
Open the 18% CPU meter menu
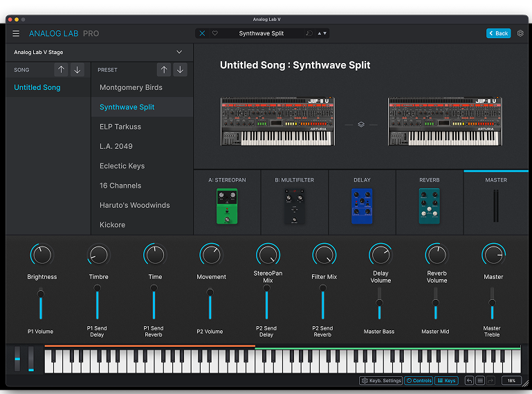511,381
